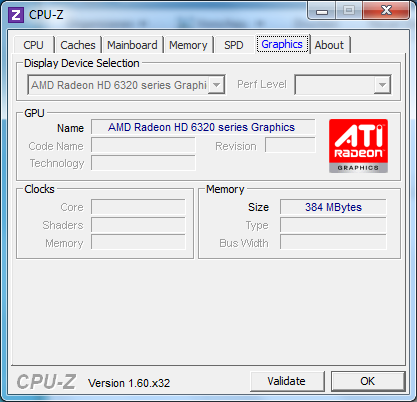
Task: Select the Memory tab
Action: (x=188, y=45)
